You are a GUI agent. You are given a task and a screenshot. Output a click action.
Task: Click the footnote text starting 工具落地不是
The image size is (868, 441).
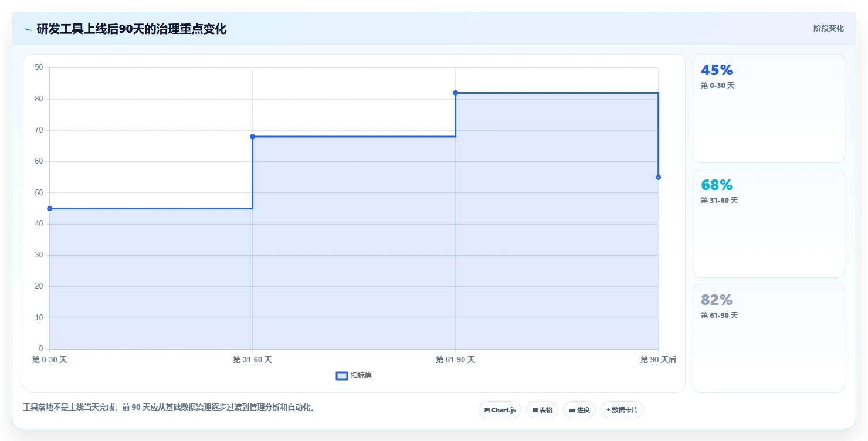pyautogui.click(x=170, y=407)
